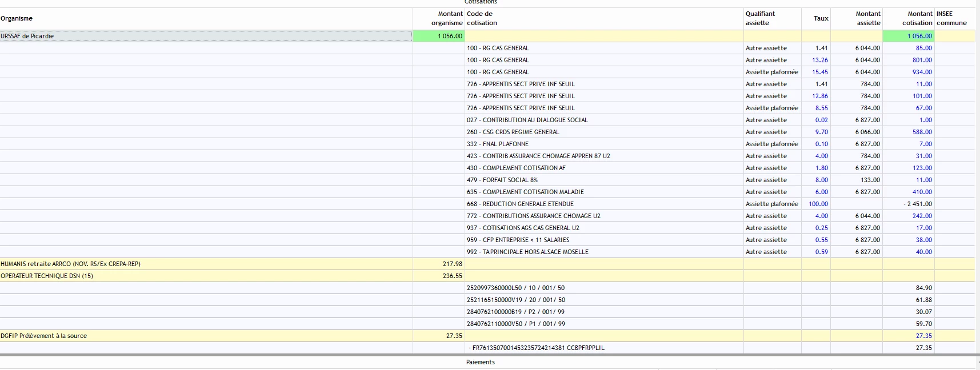Click Assiette plafonnée on the FNAL PLAFONNE row
This screenshot has width=980, height=370.
(x=772, y=144)
